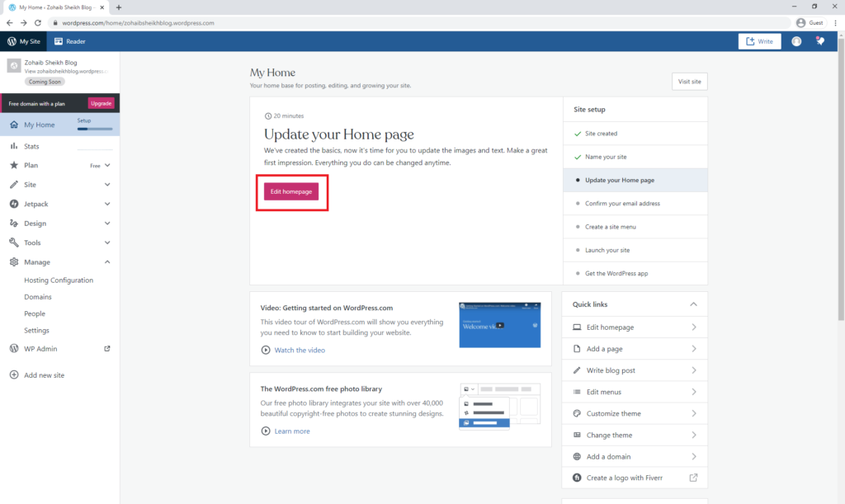
Task: Expand the Plan menu chevron
Action: (x=107, y=165)
